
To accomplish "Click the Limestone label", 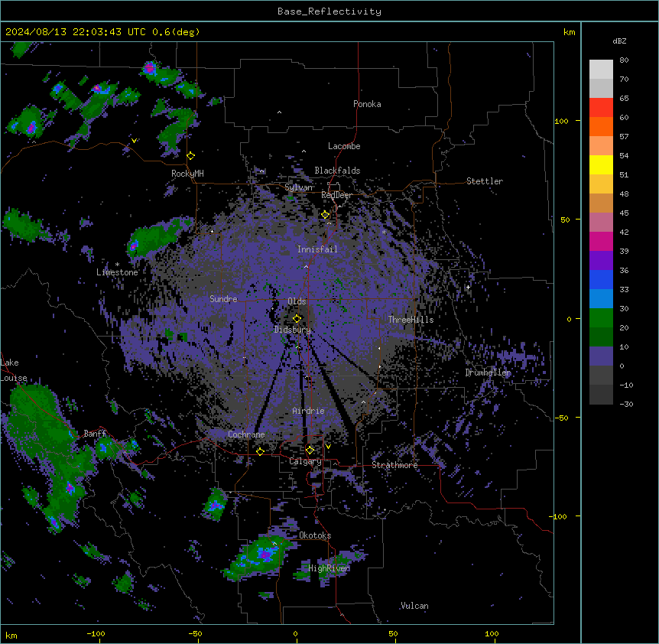I will pyautogui.click(x=117, y=272).
